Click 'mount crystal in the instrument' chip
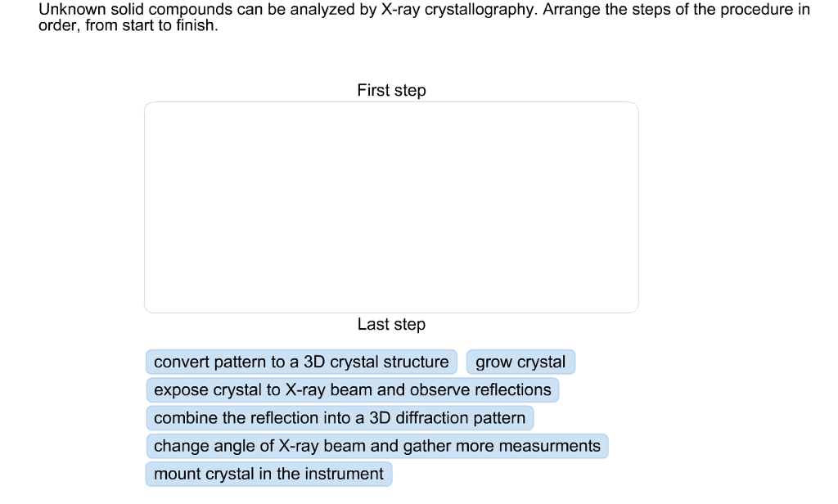The width and height of the screenshot is (838, 504). pos(268,474)
